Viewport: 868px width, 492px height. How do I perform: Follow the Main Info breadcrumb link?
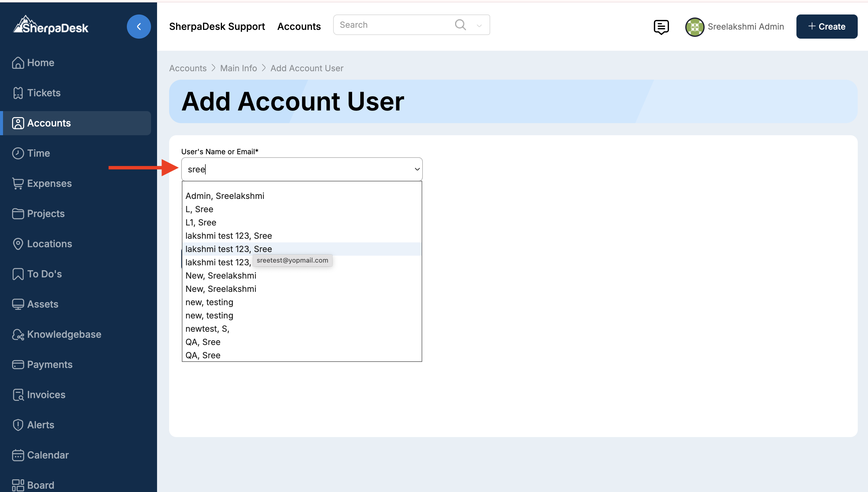click(238, 68)
